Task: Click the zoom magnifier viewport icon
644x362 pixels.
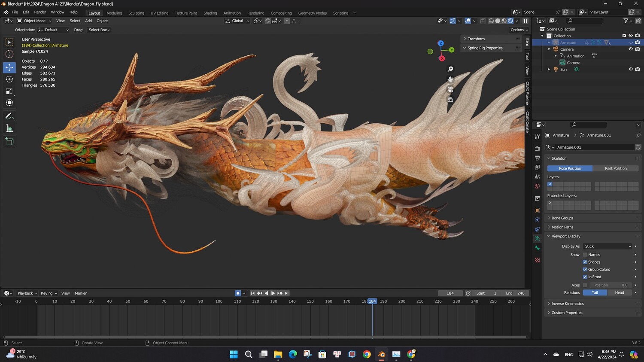Action: click(x=450, y=69)
